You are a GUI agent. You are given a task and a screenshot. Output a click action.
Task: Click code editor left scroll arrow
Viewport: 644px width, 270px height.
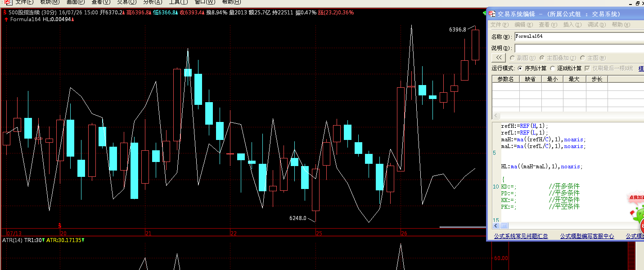(x=495, y=225)
